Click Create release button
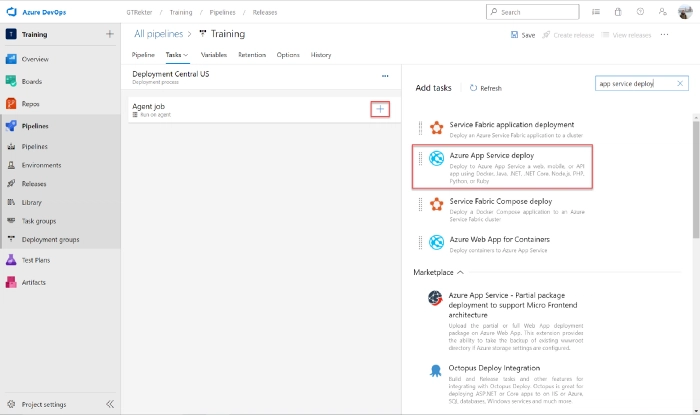Image resolution: width=700 pixels, height=415 pixels. pyautogui.click(x=568, y=35)
